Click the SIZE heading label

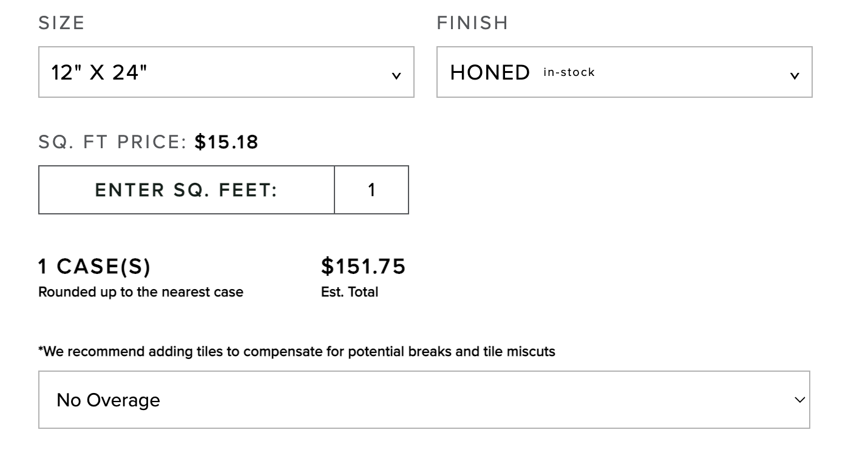point(61,23)
